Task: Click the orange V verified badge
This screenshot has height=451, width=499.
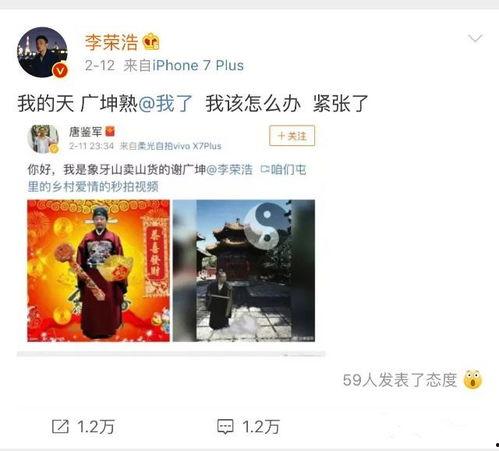Action: point(61,71)
